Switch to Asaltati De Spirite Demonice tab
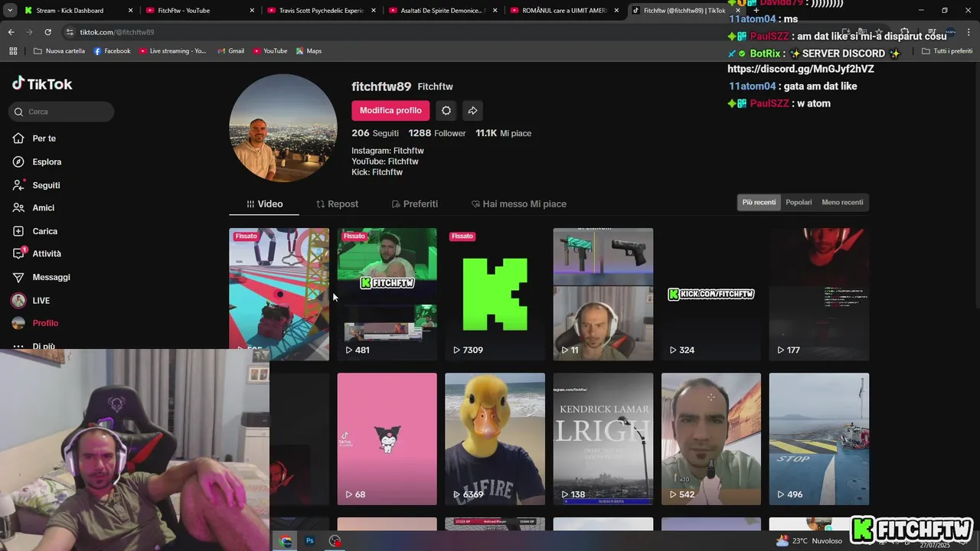Screen dimensions: 980x551 (442, 11)
